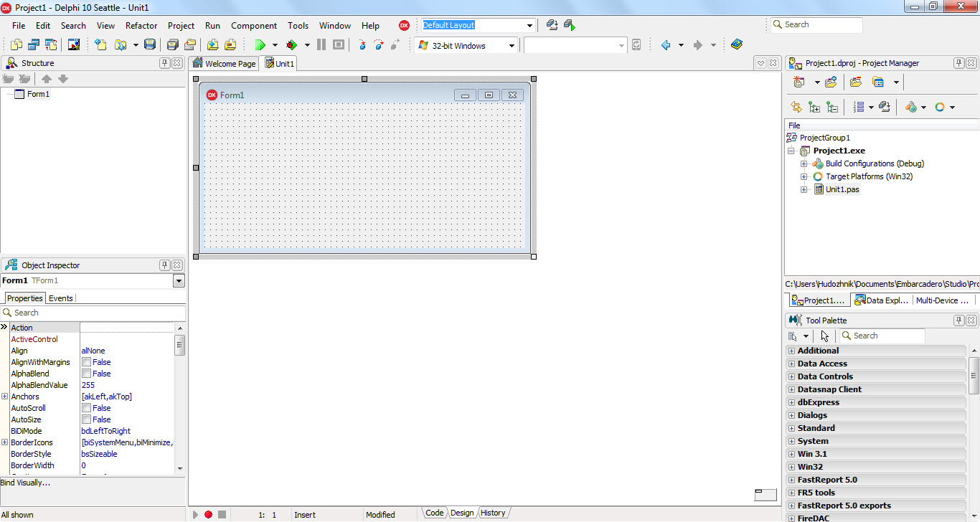The width and height of the screenshot is (980, 522).
Task: Enable the AlignWithMargins checkbox
Action: coord(87,362)
